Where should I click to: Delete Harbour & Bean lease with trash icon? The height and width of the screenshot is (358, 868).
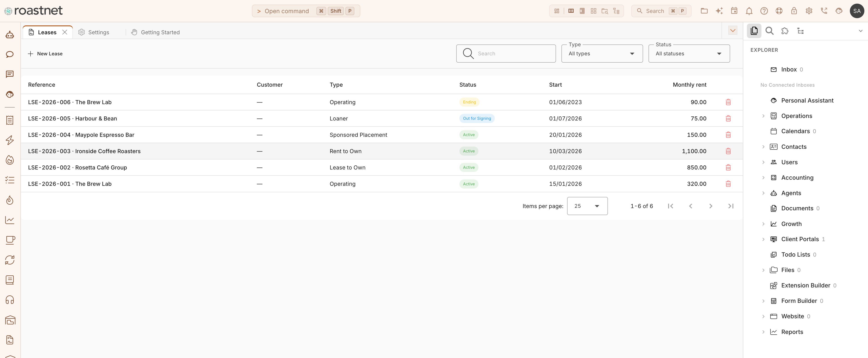pos(728,119)
